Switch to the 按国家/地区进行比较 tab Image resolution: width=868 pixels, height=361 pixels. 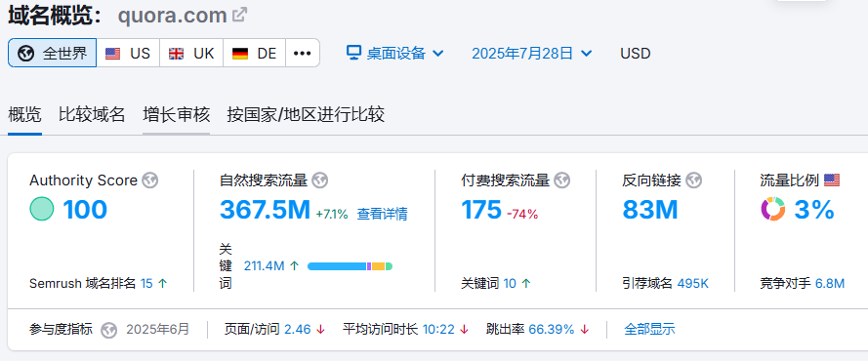click(x=306, y=115)
